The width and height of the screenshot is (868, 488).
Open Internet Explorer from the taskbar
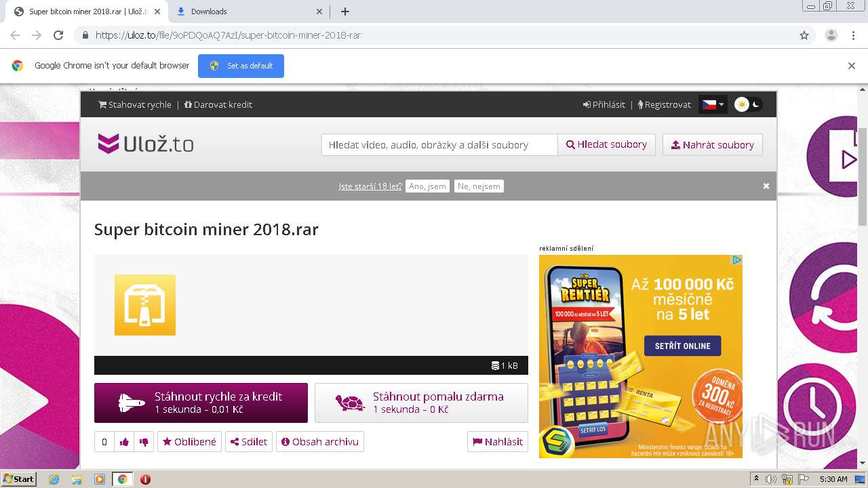click(54, 479)
